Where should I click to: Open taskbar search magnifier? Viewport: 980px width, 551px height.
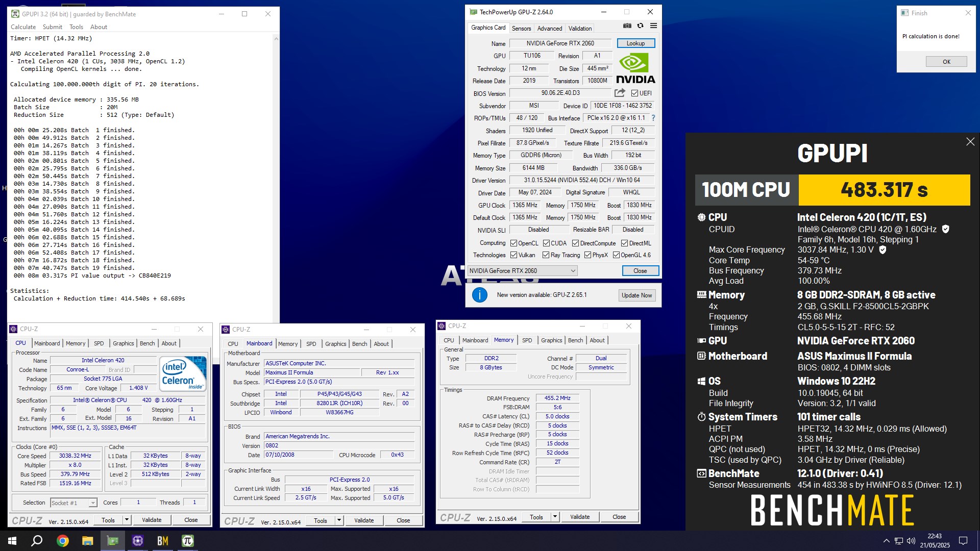point(37,541)
